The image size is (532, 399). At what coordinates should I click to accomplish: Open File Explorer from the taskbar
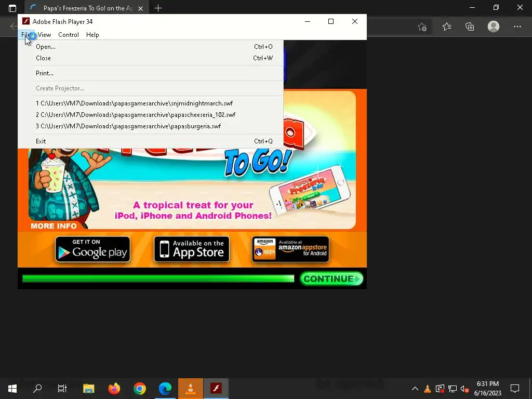(x=88, y=389)
